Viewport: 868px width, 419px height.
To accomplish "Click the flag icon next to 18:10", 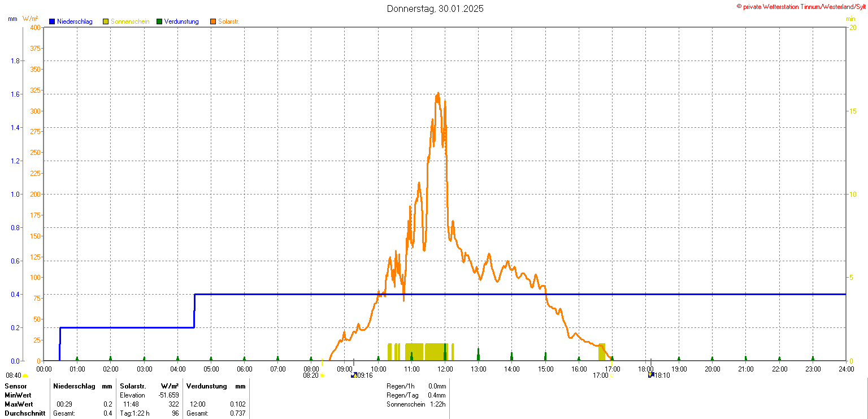I will coord(651,375).
